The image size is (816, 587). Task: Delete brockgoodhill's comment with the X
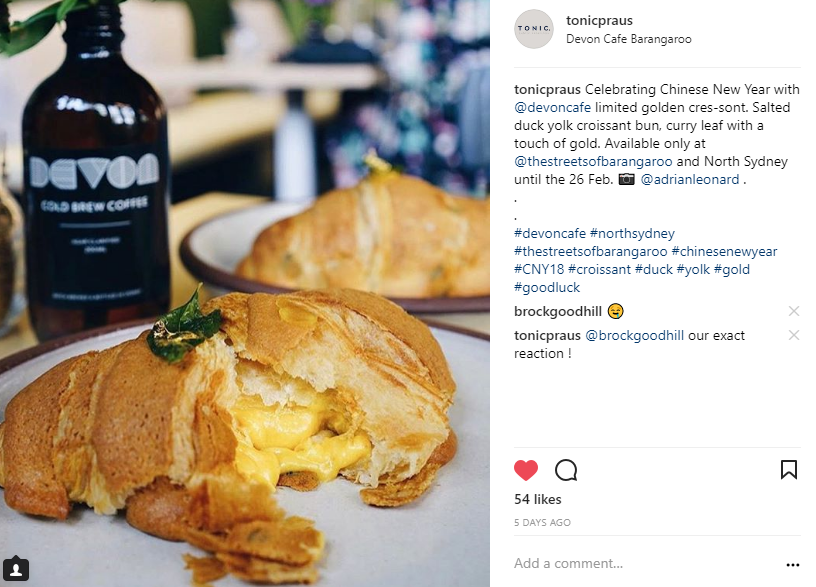point(794,311)
